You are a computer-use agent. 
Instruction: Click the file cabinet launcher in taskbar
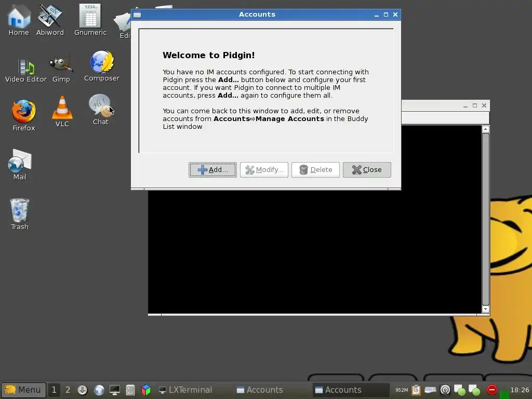130,390
